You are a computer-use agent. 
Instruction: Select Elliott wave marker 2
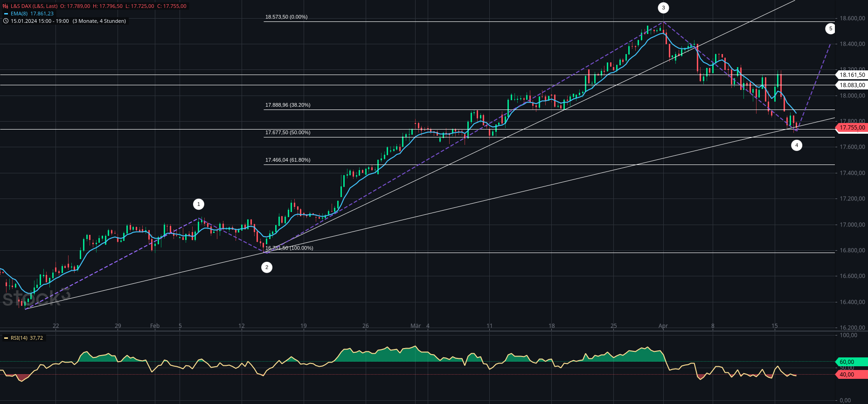[x=267, y=267]
